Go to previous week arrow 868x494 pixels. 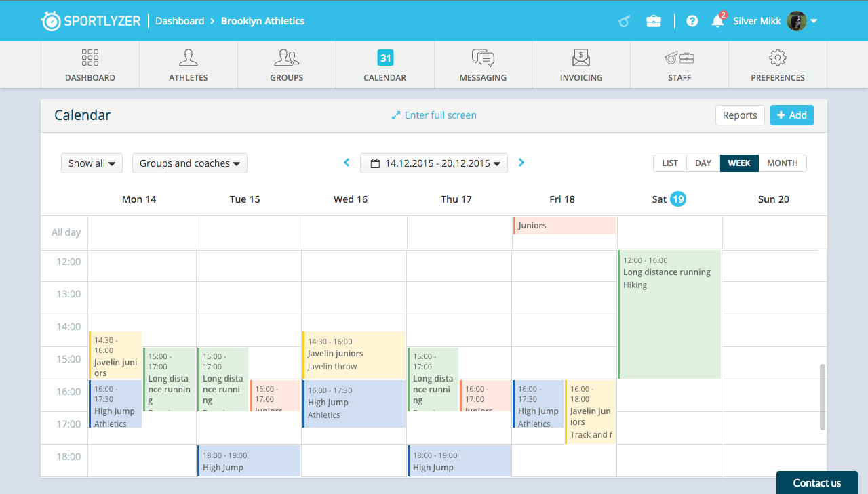tap(347, 163)
